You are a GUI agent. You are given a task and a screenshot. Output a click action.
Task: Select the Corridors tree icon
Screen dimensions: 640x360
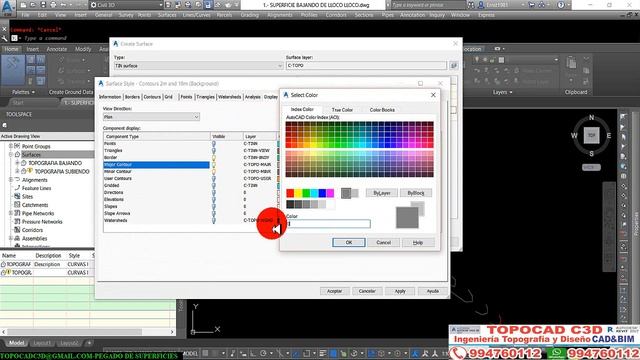(x=17, y=230)
